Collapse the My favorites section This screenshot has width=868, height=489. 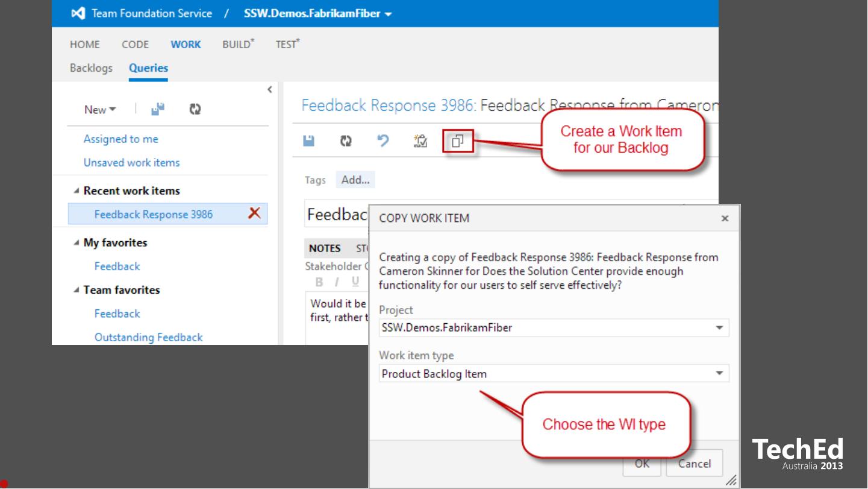coord(76,243)
